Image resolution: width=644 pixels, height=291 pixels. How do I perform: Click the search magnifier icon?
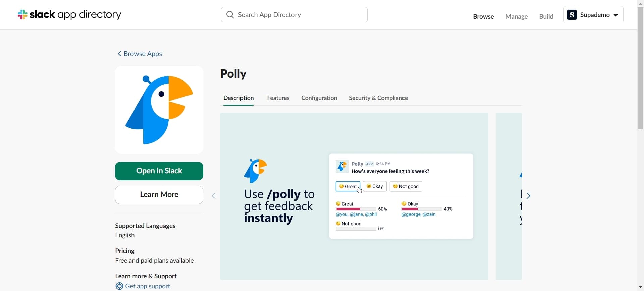point(230,15)
